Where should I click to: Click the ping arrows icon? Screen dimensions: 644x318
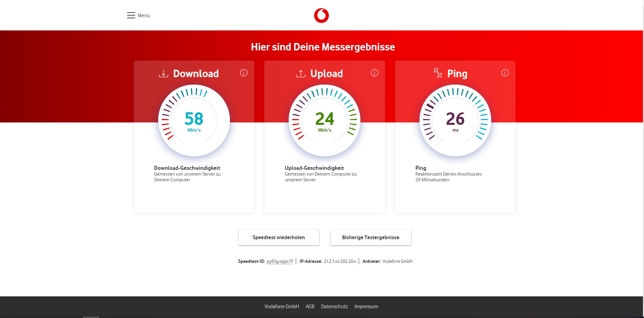pyautogui.click(x=438, y=73)
